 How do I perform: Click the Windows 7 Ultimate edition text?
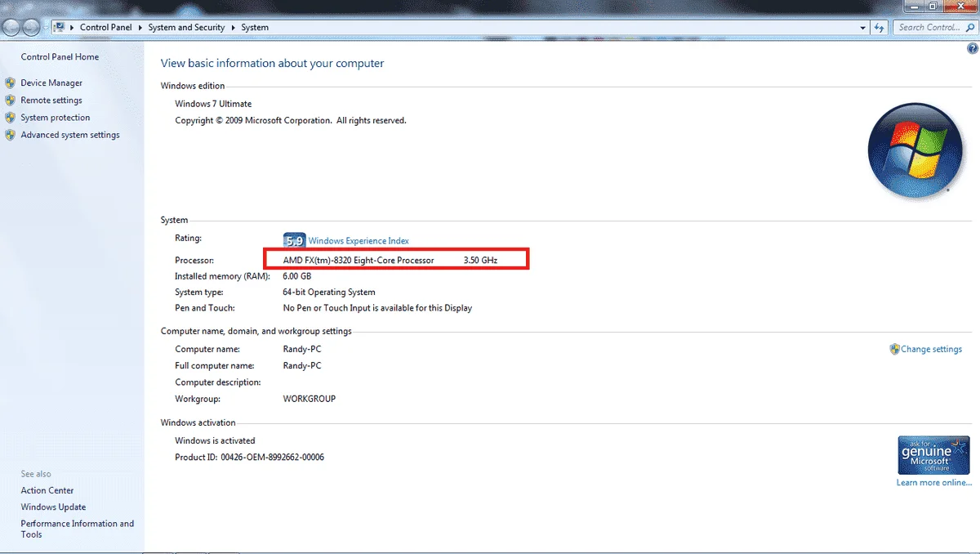(213, 104)
